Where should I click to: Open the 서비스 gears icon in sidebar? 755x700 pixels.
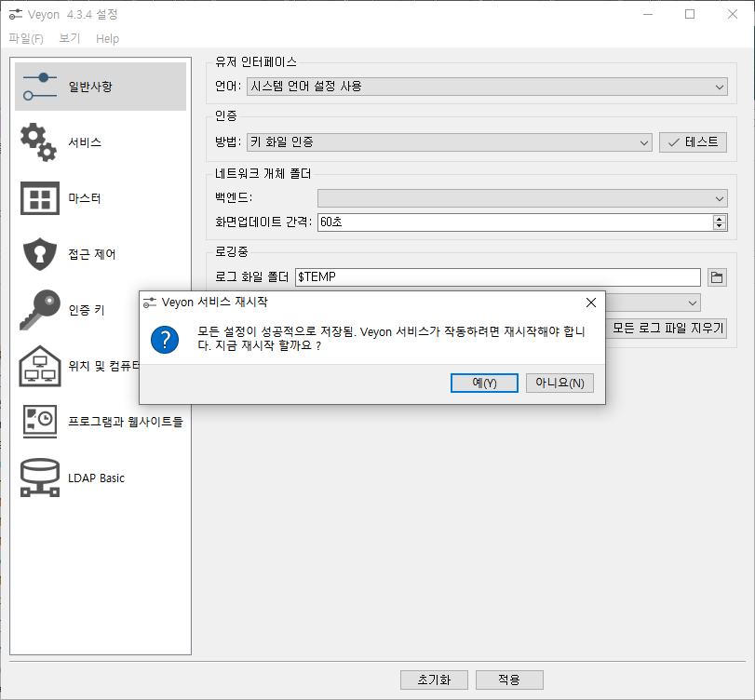pos(38,142)
